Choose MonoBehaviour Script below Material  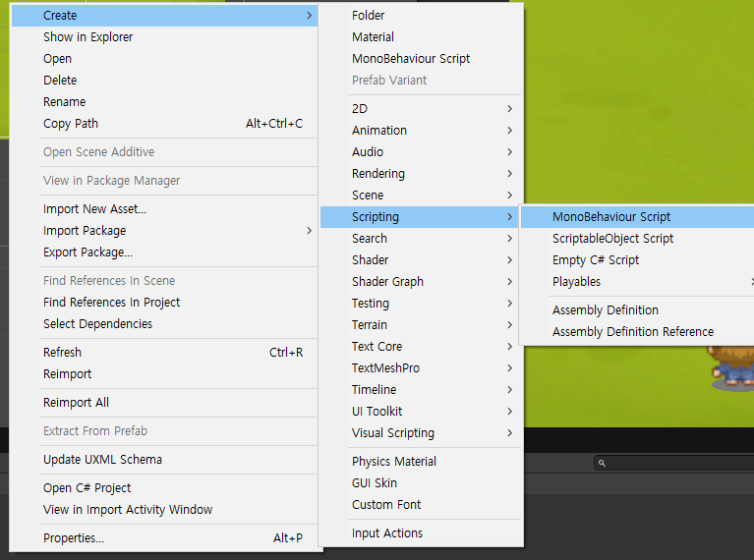pyautogui.click(x=422, y=59)
